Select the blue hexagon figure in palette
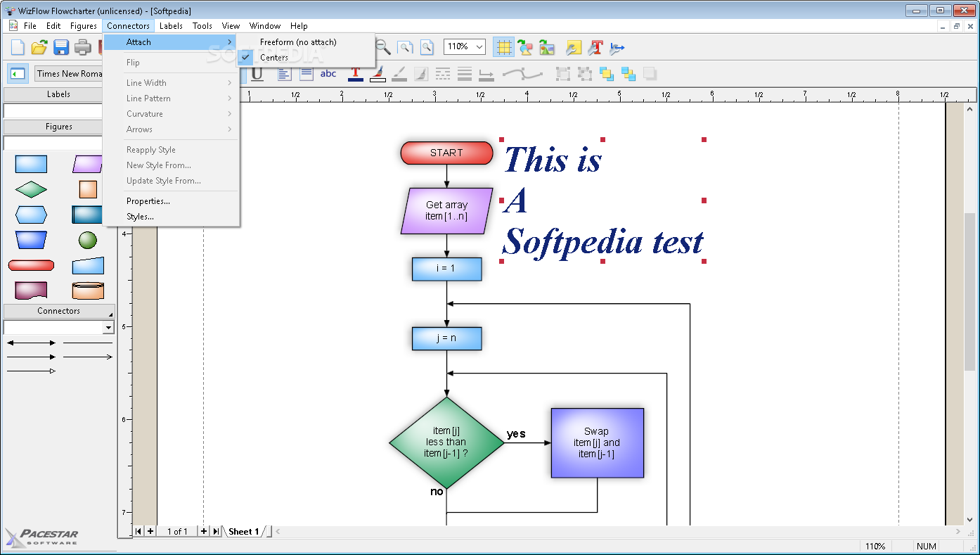Screen dimensions: 980x555 point(31,215)
